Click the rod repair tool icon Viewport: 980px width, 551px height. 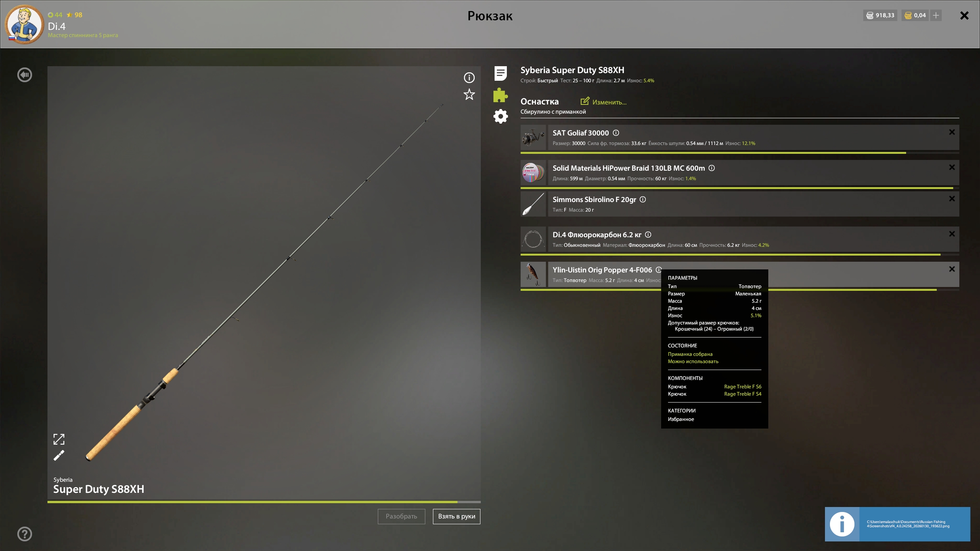pos(59,456)
